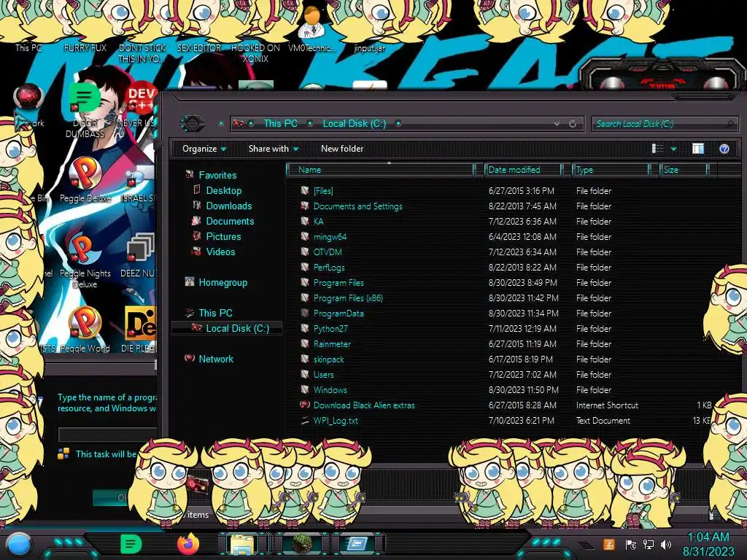Open Peggle Nights Deluxe desktop shortcut
Image resolution: width=747 pixels, height=560 pixels.
pos(85,261)
